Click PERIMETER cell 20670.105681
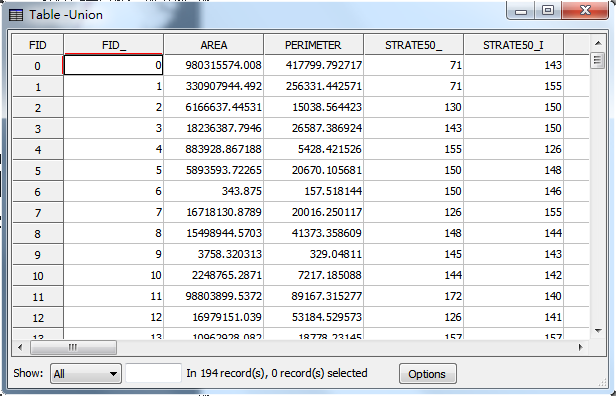 (313, 170)
